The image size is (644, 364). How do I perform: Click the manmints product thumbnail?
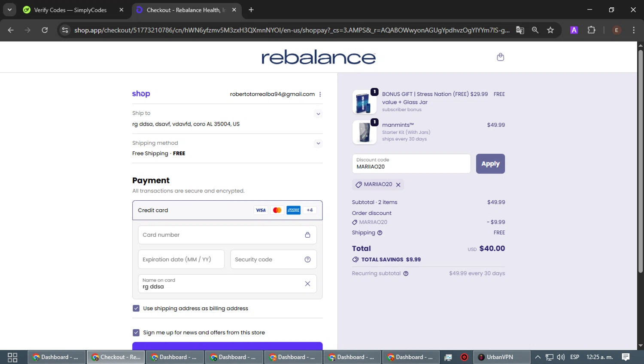[365, 132]
